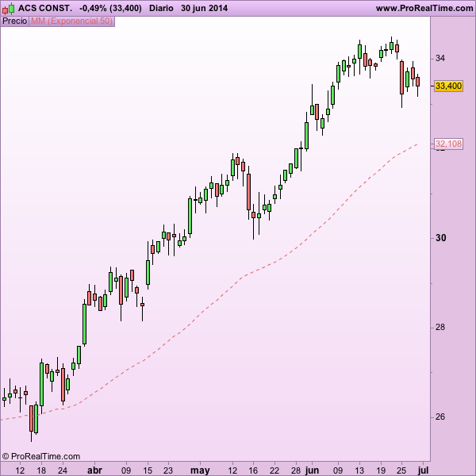The height and width of the screenshot is (476, 476).
Task: Click the 23 date tick before may
Action: (168, 470)
